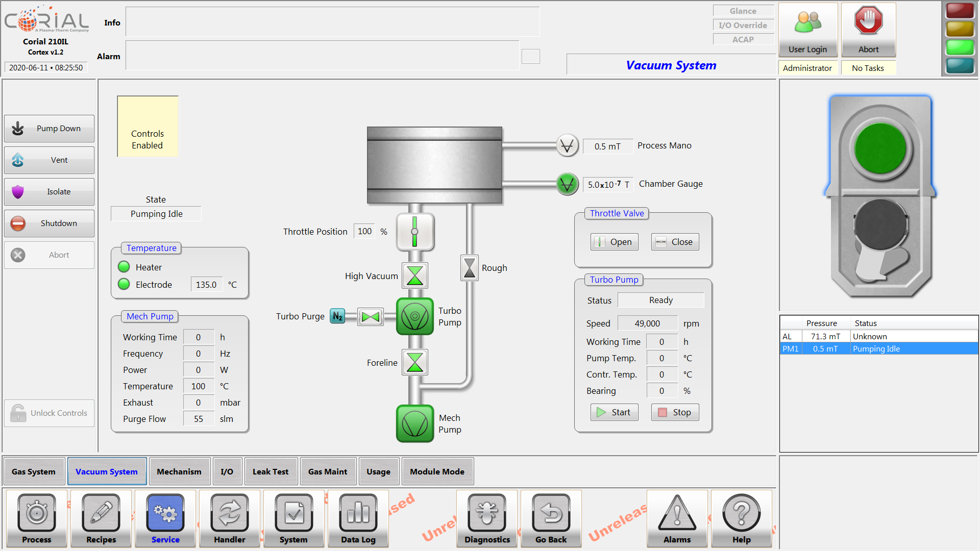Toggle the Rough valve

pos(470,268)
